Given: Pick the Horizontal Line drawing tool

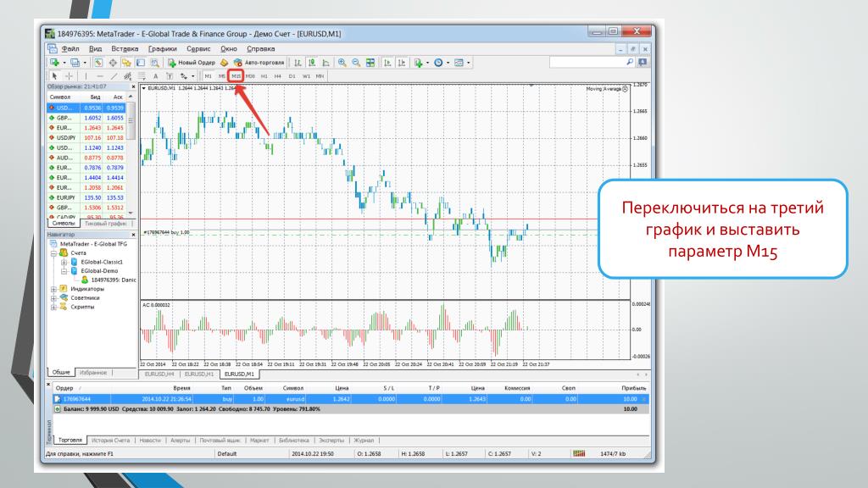Looking at the screenshot, I should point(100,75).
